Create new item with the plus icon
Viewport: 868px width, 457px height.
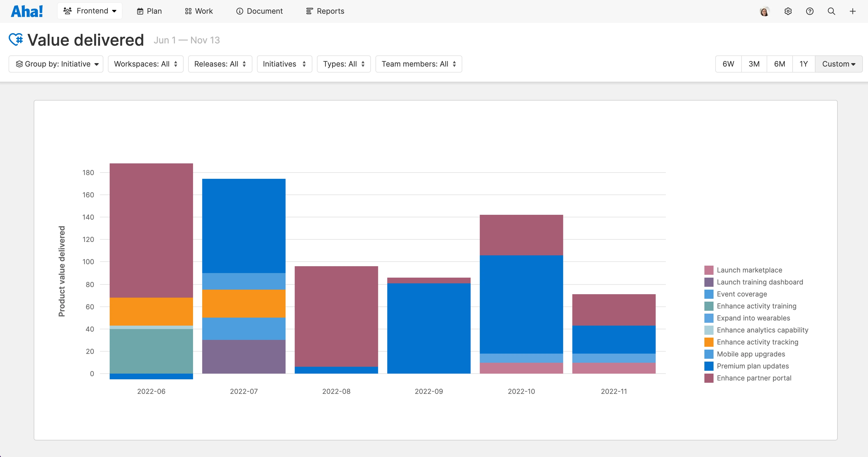853,11
